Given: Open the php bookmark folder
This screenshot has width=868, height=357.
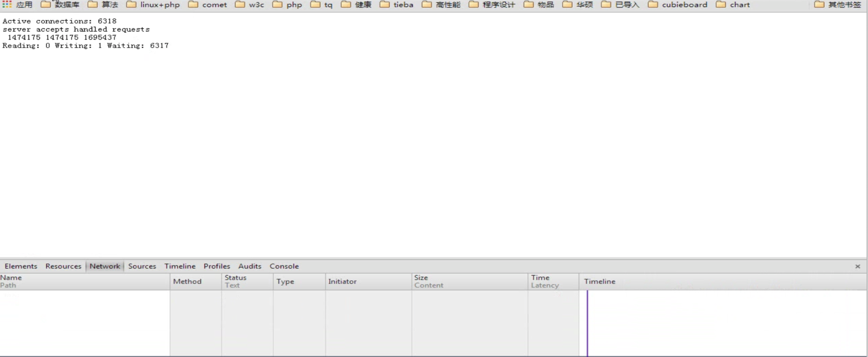Looking at the screenshot, I should (x=287, y=5).
